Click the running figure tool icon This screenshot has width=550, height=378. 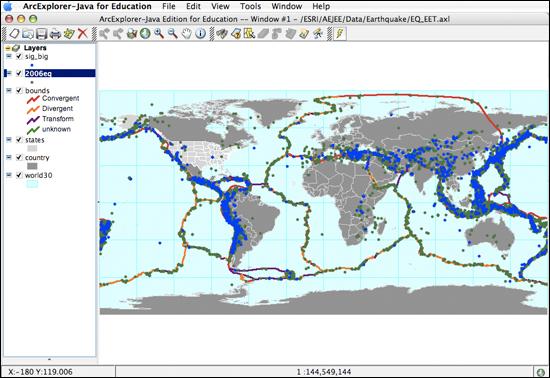point(318,34)
